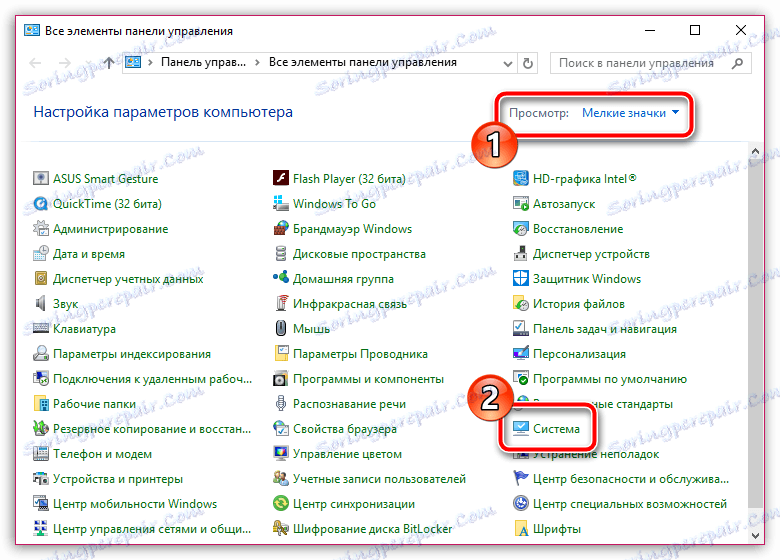Open the Мелкие значки view dropdown
The height and width of the screenshot is (560, 780).
(630, 113)
